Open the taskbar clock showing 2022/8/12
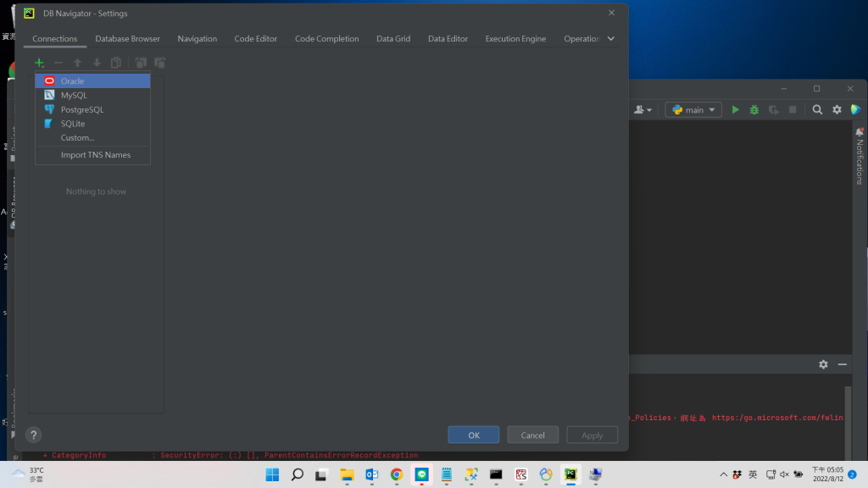Viewport: 868px width, 488px height. click(827, 474)
